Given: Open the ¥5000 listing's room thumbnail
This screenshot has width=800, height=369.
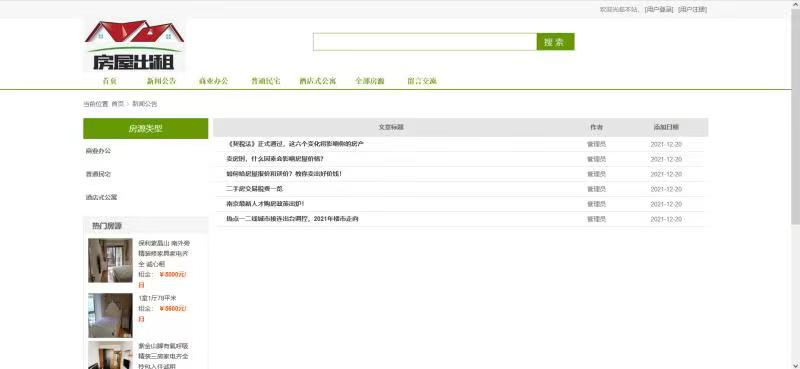Looking at the screenshot, I should (110, 260).
